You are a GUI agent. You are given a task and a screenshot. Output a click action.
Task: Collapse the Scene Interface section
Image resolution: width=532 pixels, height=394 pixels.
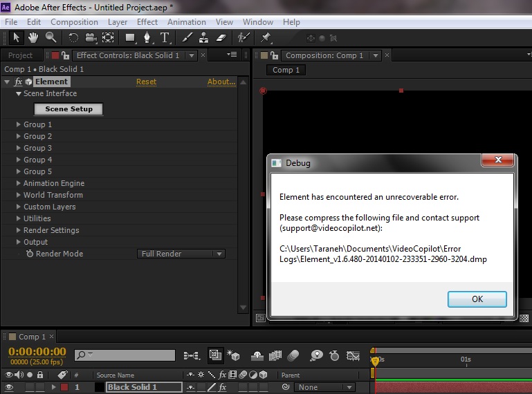(x=19, y=93)
